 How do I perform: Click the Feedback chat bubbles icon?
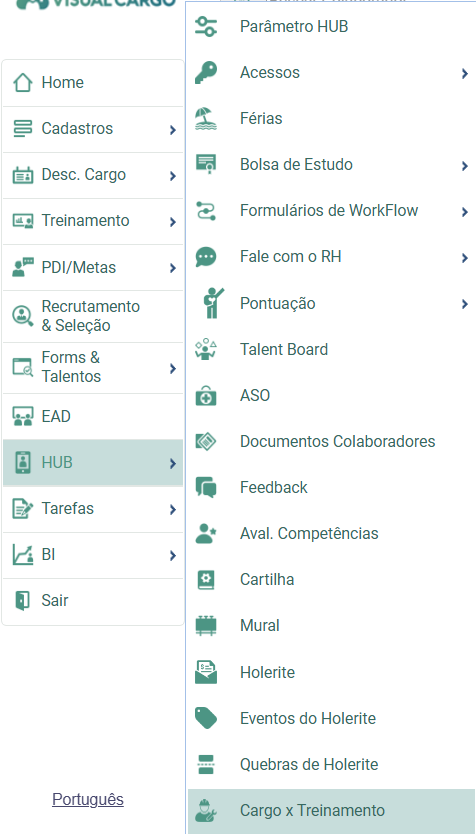coord(206,488)
